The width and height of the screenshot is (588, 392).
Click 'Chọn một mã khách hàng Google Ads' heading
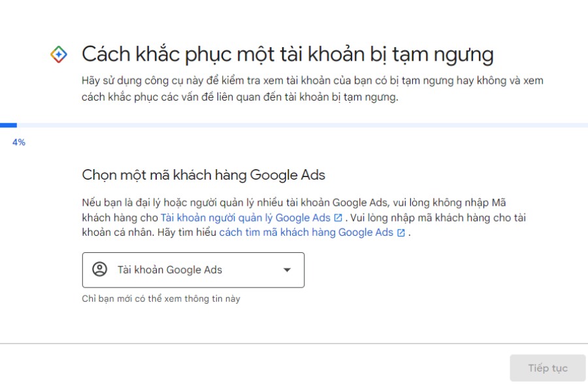[203, 175]
